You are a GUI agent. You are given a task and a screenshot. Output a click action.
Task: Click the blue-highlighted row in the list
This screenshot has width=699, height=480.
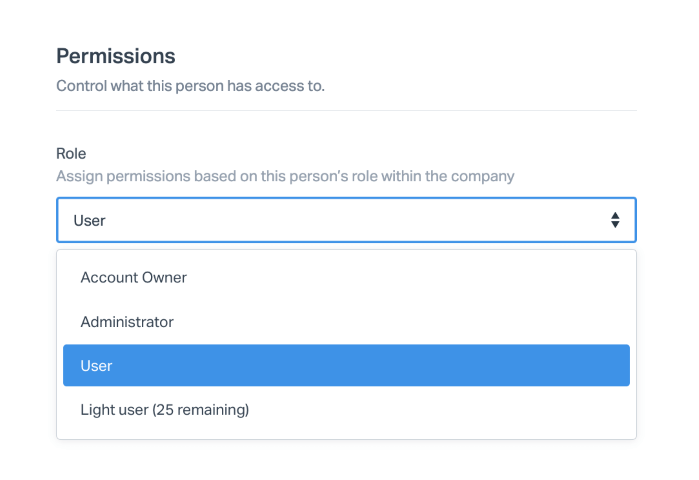[x=346, y=365]
